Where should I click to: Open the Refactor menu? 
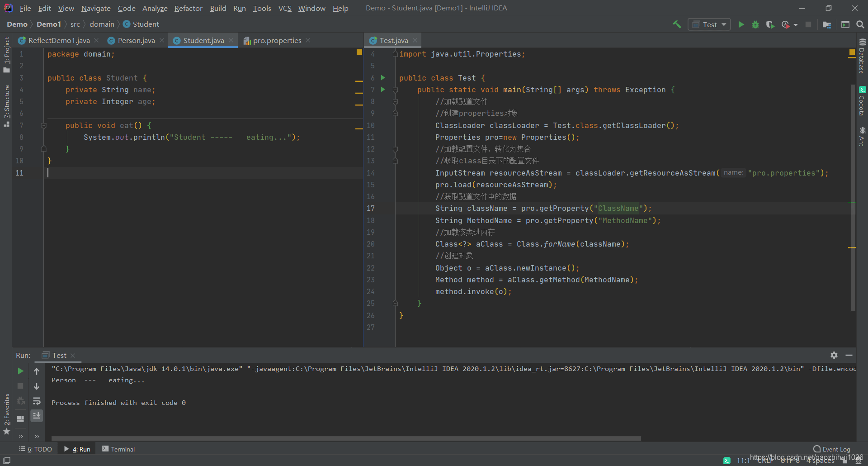(x=188, y=8)
